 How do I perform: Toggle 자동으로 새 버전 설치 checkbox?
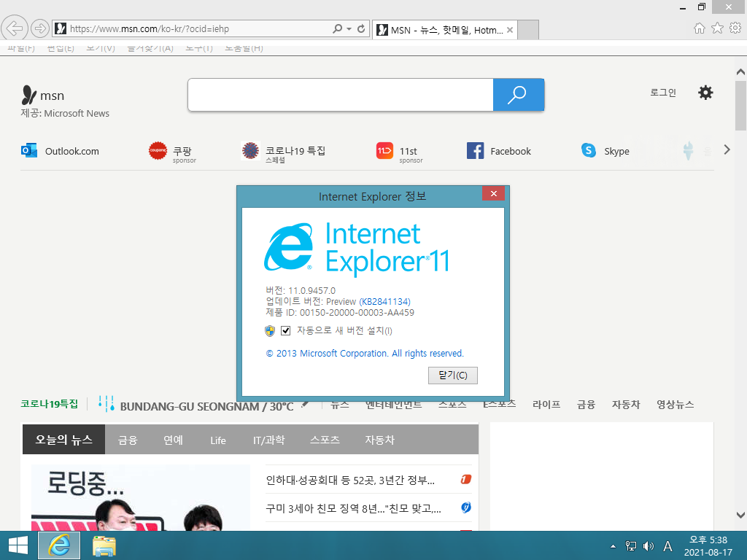click(x=286, y=330)
